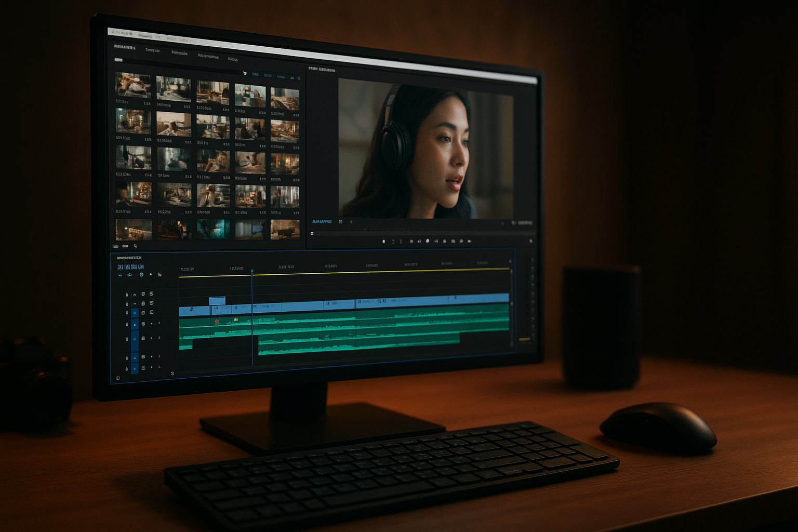Click the settings icon at far right below preview
The width and height of the screenshot is (798, 532).
pyautogui.click(x=530, y=241)
